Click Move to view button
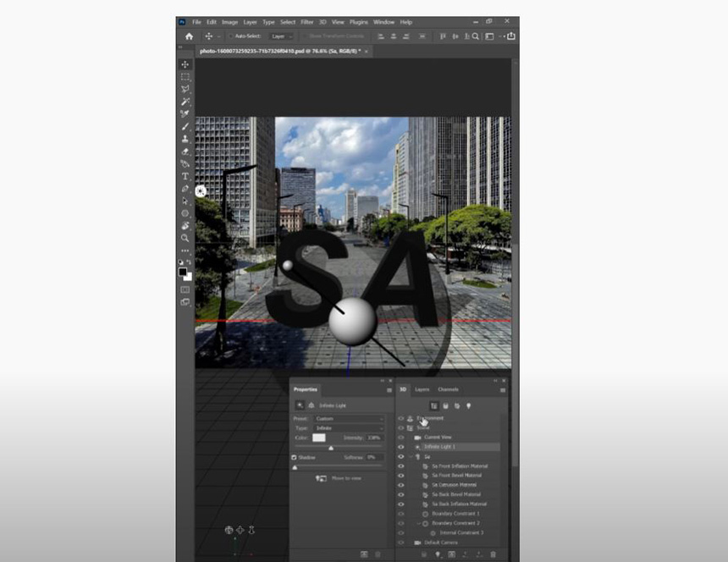Viewport: 728px width, 562px height. click(x=339, y=478)
